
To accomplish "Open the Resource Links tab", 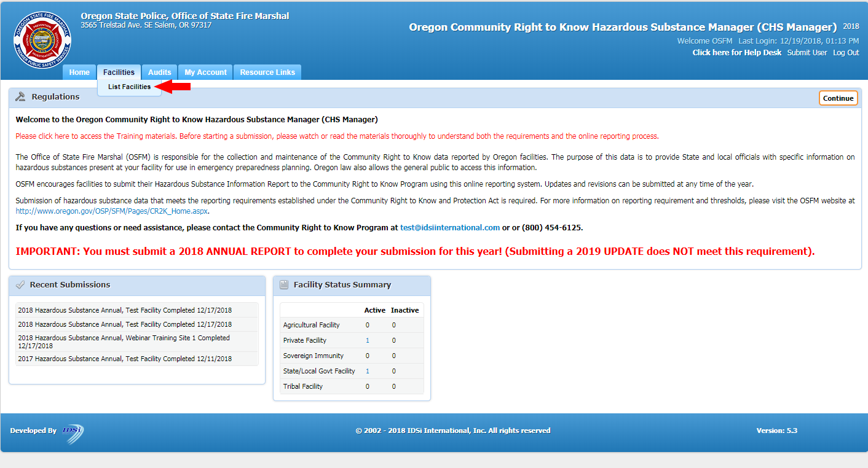I will [267, 72].
